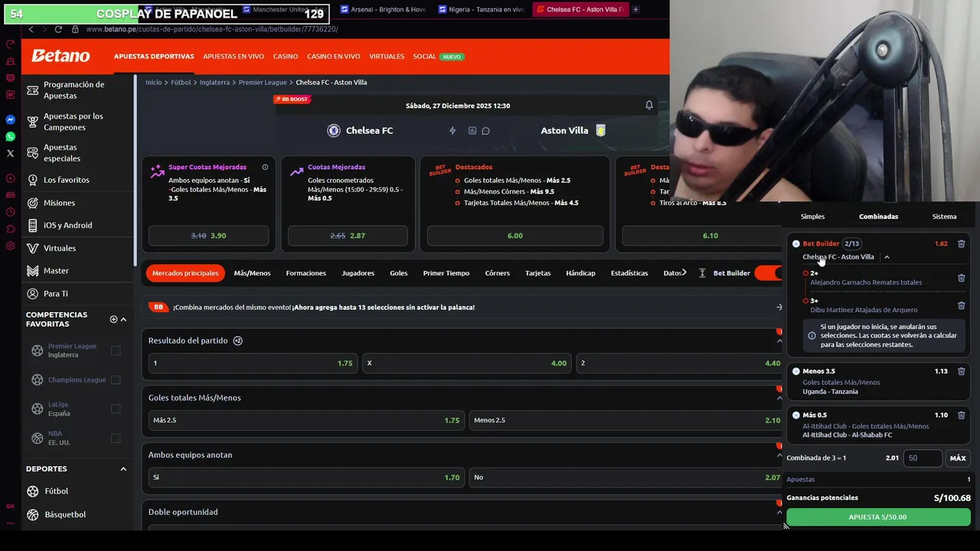Collapse Goles totales Más/Menos market
The image size is (980, 551).
(x=779, y=398)
